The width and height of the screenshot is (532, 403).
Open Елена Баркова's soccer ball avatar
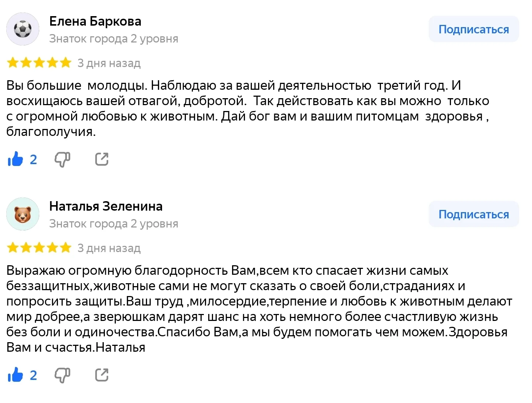(23, 29)
